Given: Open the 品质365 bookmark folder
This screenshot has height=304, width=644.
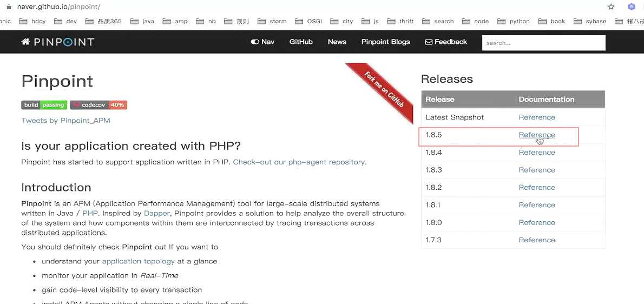Looking at the screenshot, I should point(103,21).
